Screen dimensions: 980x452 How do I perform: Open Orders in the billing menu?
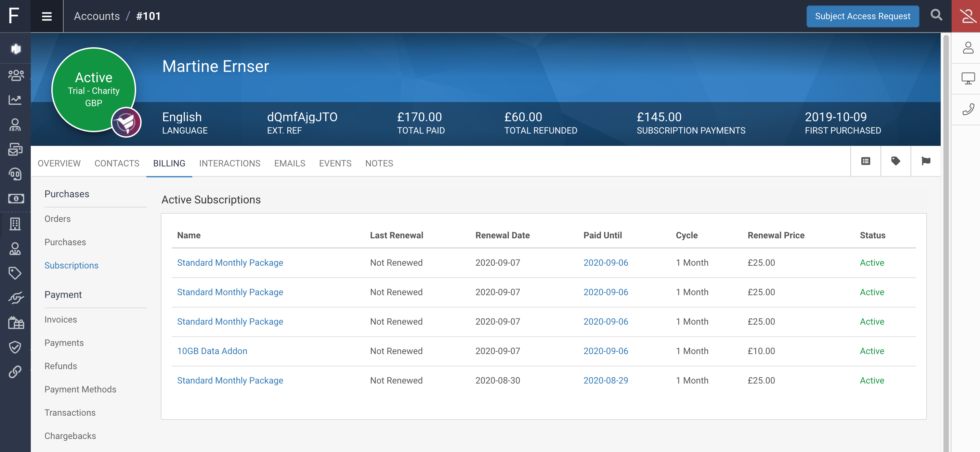pyautogui.click(x=57, y=218)
